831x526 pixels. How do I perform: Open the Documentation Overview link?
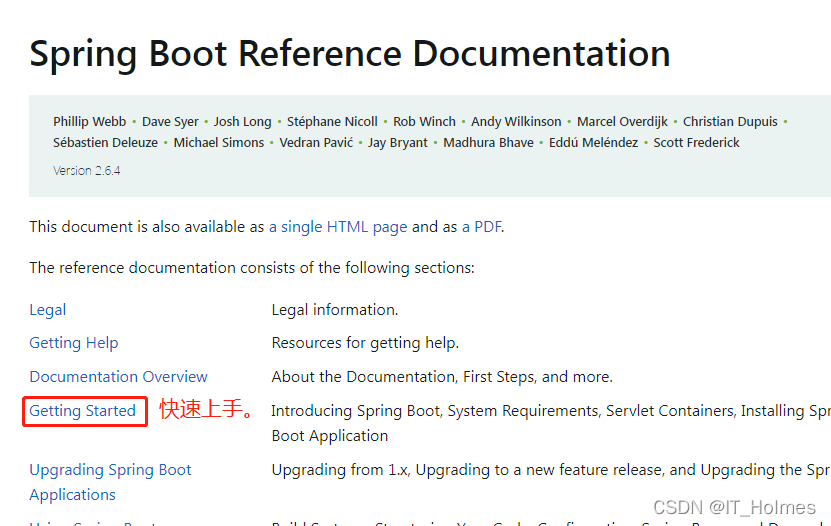tap(118, 377)
